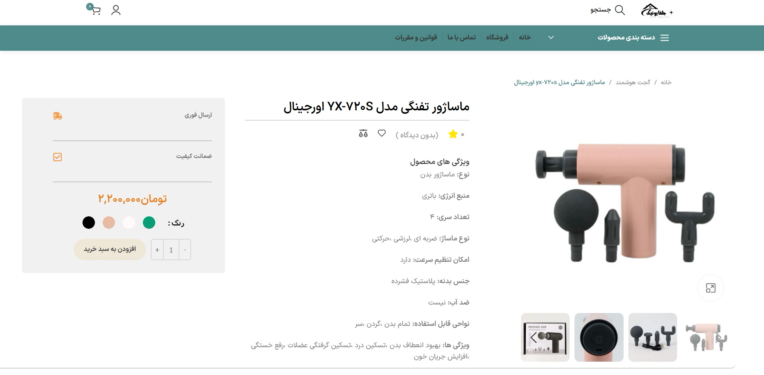Click افزودن به سبد خرید button
The image size is (764, 375).
coord(110,249)
